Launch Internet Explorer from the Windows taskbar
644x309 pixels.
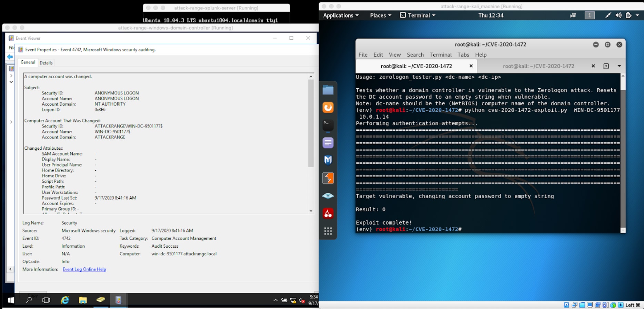65,300
